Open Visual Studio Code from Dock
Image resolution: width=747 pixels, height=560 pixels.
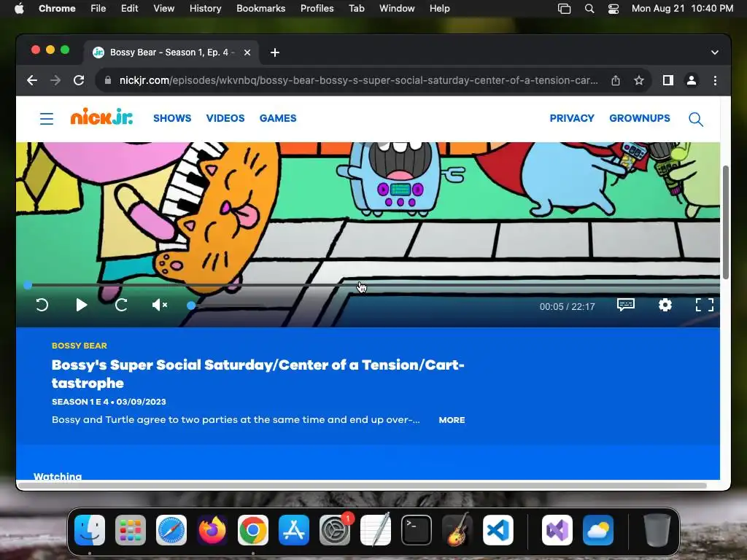coord(498,530)
